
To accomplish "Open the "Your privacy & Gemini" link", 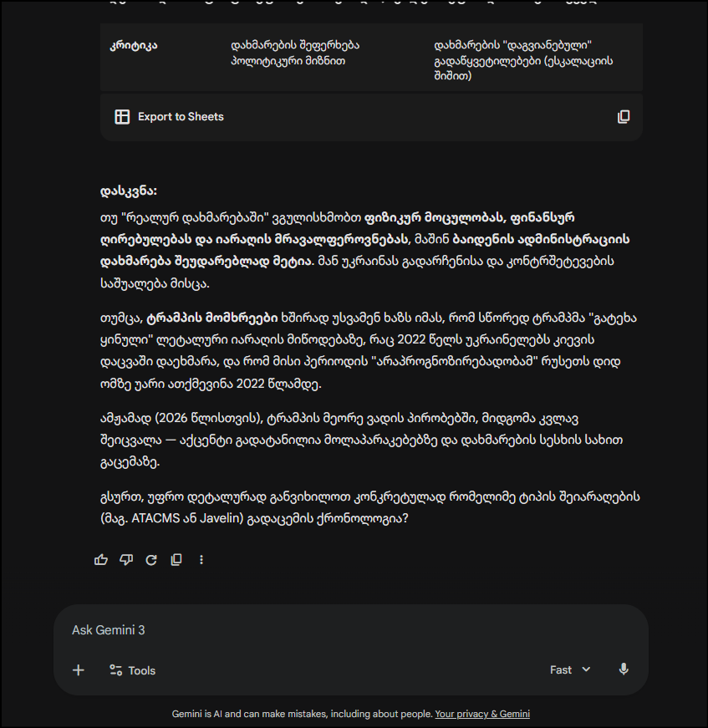I will [x=482, y=714].
